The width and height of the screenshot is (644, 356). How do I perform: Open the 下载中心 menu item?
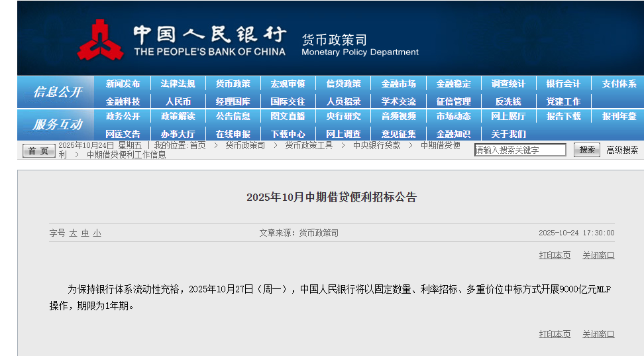(288, 134)
